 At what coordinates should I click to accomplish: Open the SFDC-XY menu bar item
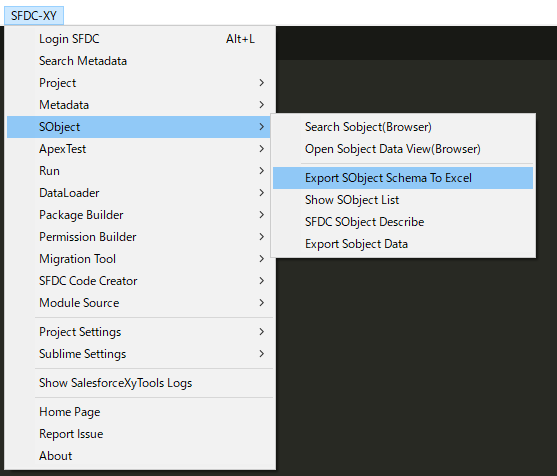(34, 16)
